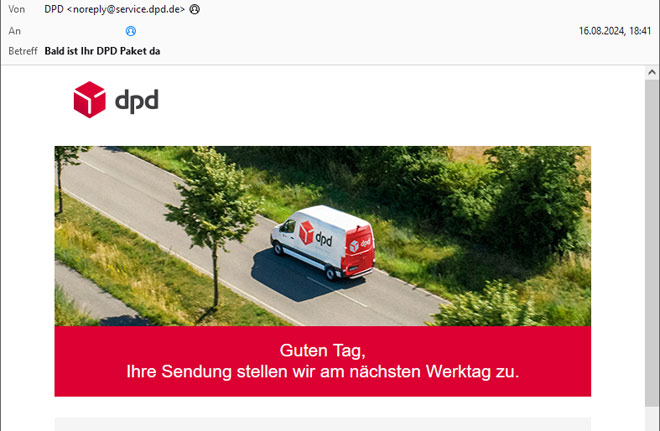Click the vertical scrollbar thumb

tap(652, 243)
